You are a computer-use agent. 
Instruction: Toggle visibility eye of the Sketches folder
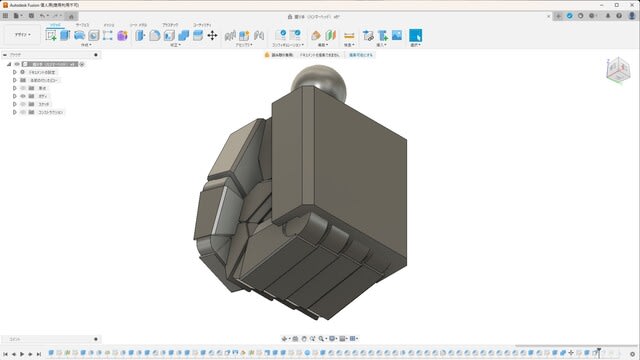23,104
